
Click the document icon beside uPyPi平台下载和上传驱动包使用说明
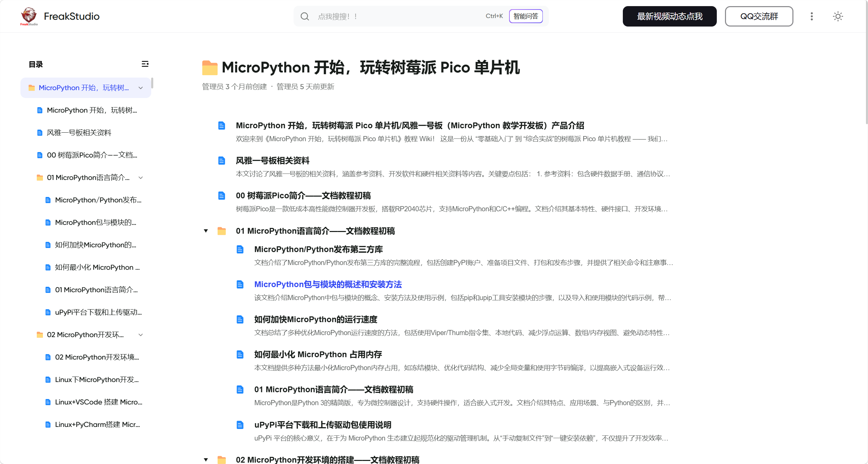tap(240, 425)
